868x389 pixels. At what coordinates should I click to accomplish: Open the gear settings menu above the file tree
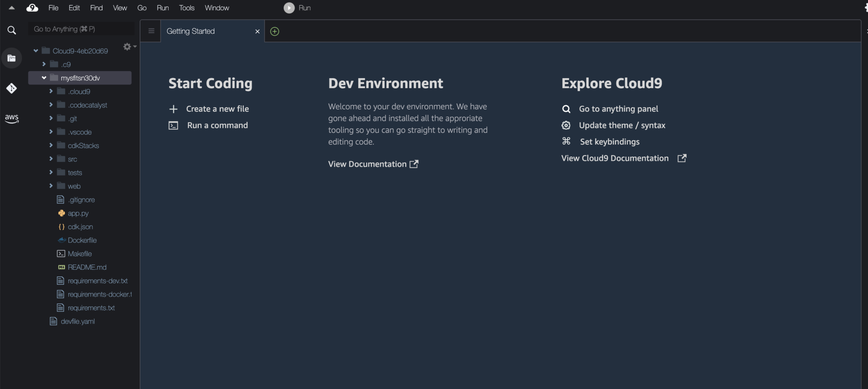(126, 47)
